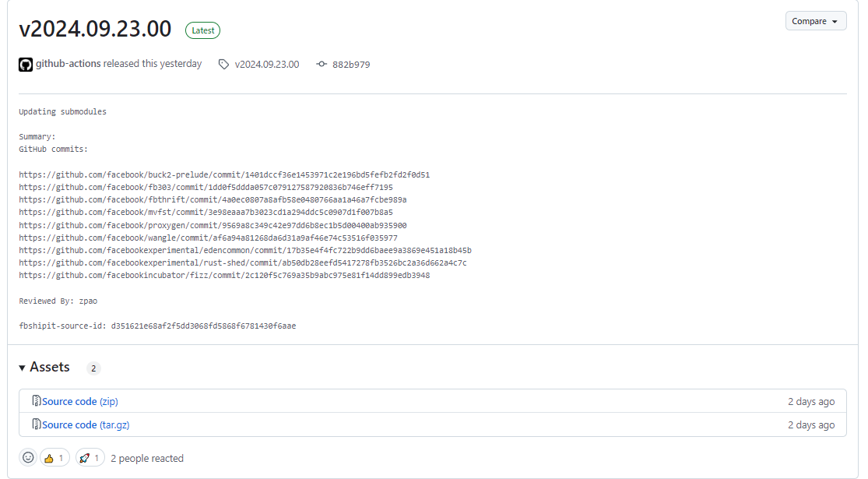
Task: Click the tar.gz file icon
Action: (x=37, y=424)
